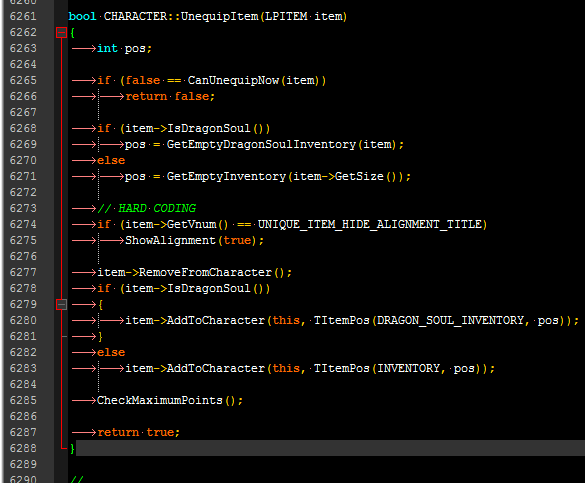Click on DRAGON_SOUL_INVENTORY identifier
The height and width of the screenshot is (483, 585).
click(450, 320)
